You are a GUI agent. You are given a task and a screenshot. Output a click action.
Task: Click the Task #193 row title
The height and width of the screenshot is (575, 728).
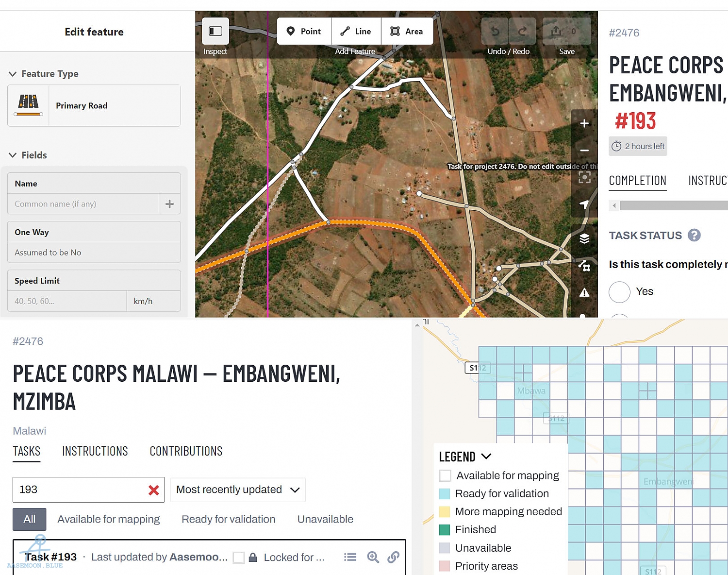pos(51,557)
